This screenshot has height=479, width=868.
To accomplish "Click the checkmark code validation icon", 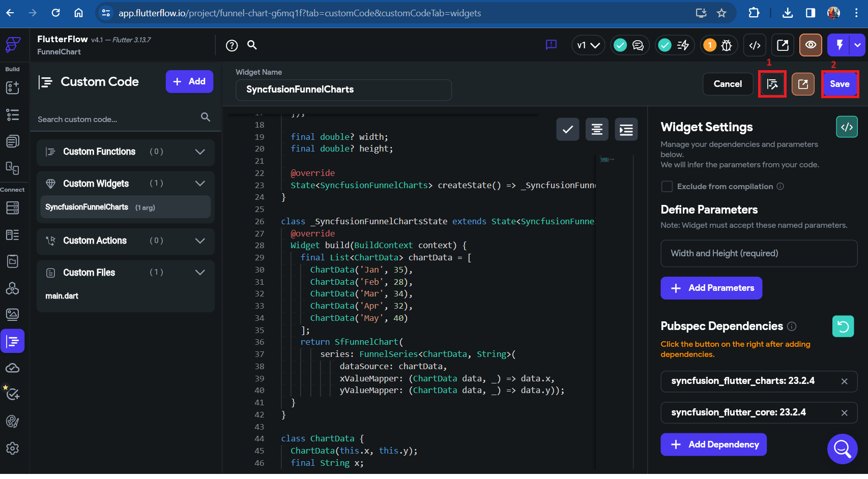I will 568,130.
